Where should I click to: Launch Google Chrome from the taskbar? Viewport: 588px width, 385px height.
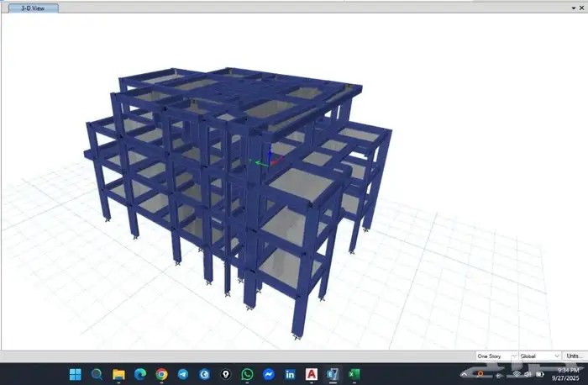(x=160, y=374)
